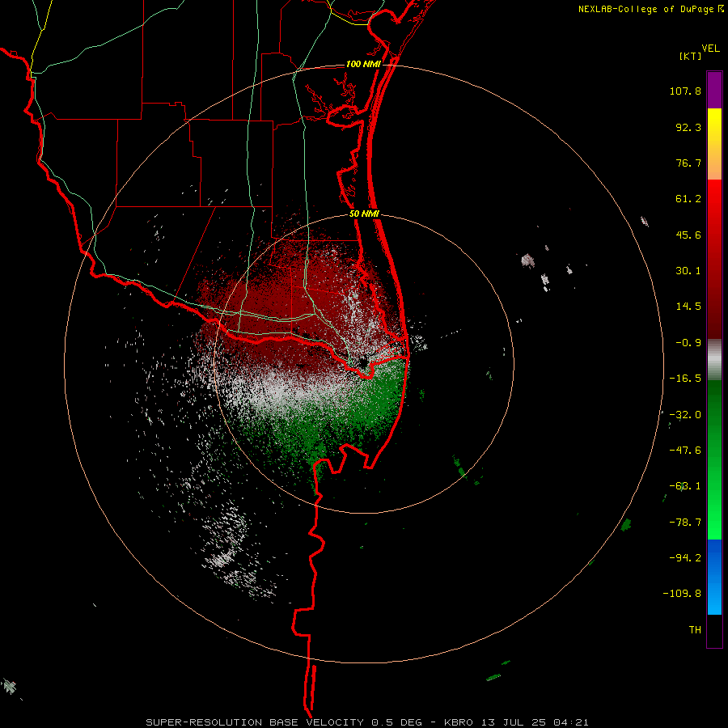The width and height of the screenshot is (728, 728).
Task: Click the 50 NMI range ring label
Action: coord(364,214)
